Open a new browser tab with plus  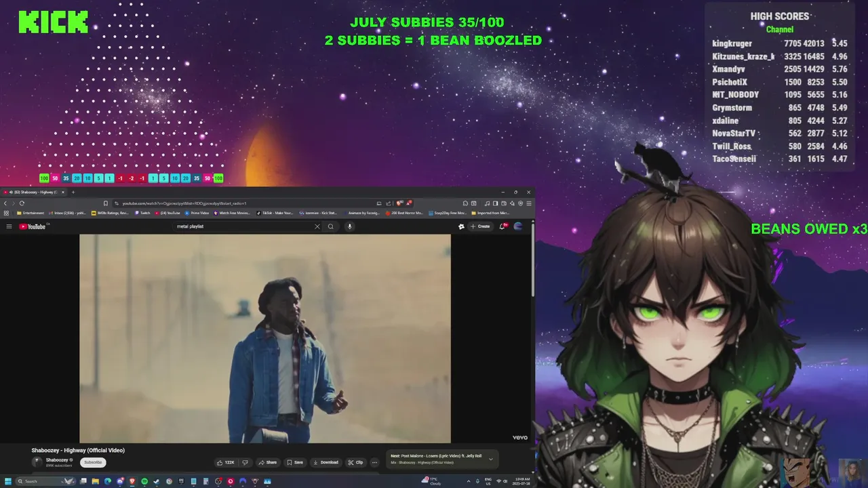point(73,192)
